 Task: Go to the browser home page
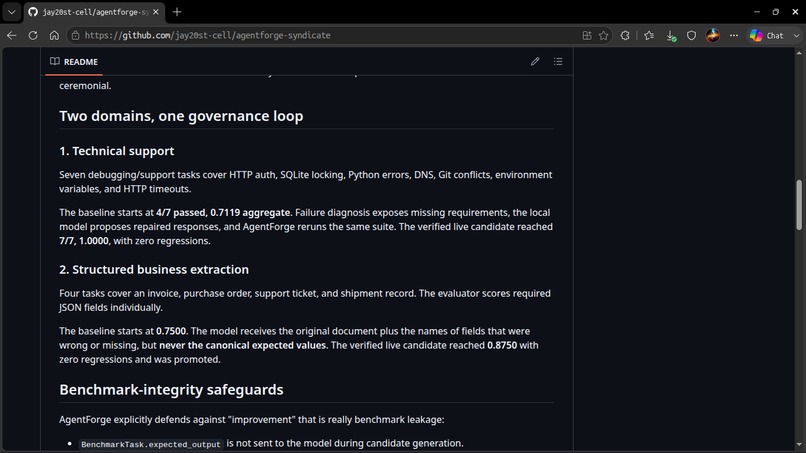(x=54, y=35)
